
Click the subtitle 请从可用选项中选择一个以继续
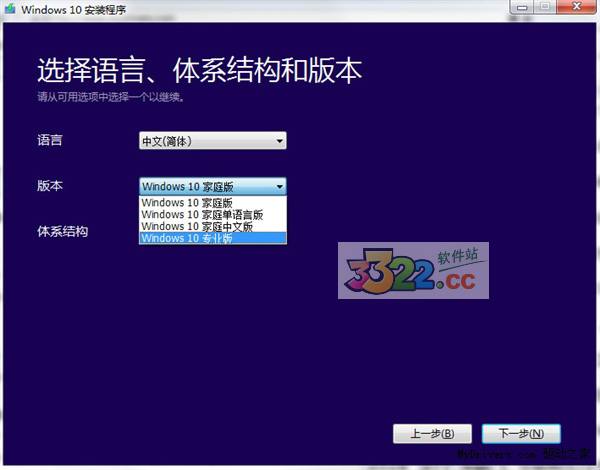[111, 97]
